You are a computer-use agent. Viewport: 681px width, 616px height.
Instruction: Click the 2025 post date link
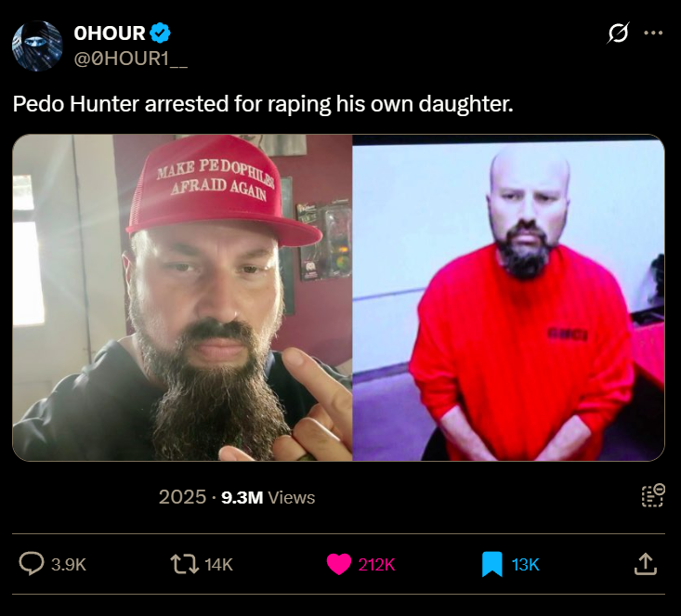(x=182, y=497)
